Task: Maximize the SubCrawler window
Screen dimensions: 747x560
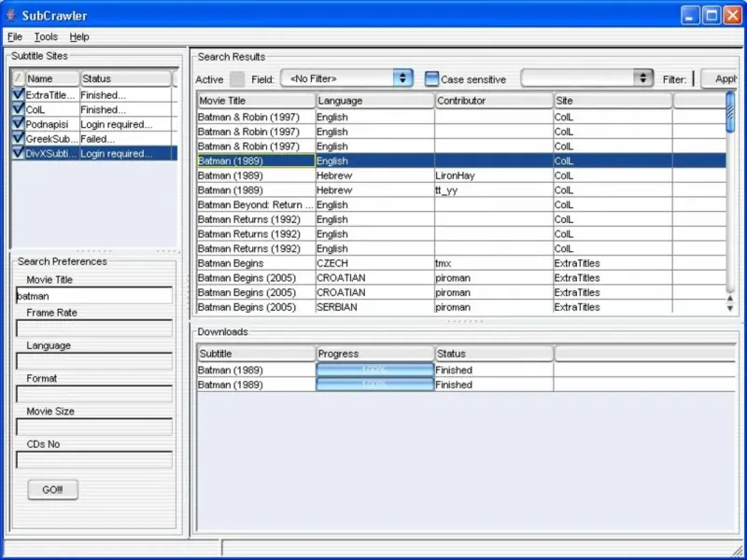Action: (712, 15)
